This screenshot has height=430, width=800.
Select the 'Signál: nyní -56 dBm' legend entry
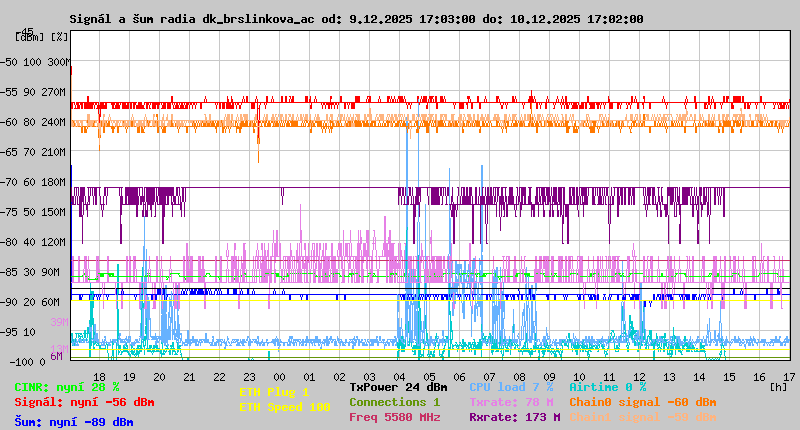pos(84,402)
